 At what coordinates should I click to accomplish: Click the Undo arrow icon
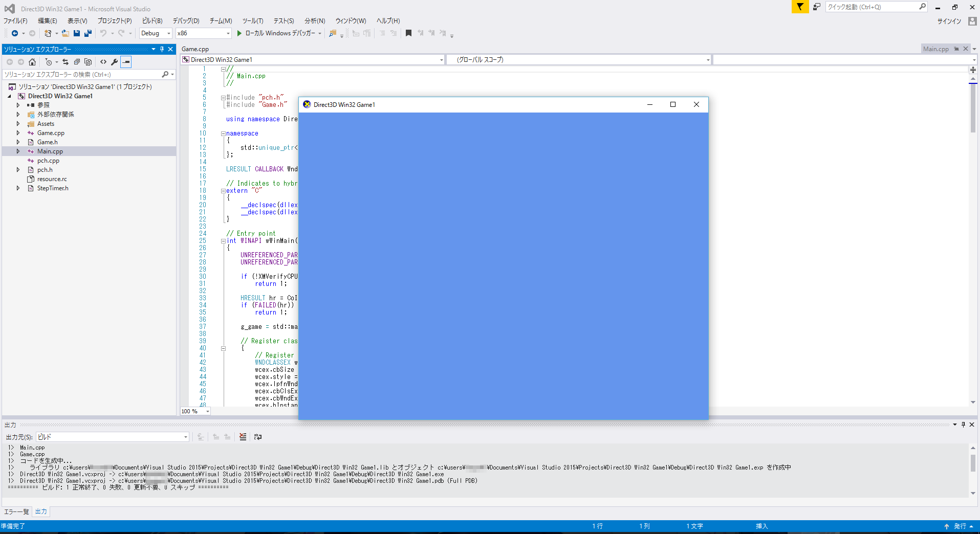[103, 33]
